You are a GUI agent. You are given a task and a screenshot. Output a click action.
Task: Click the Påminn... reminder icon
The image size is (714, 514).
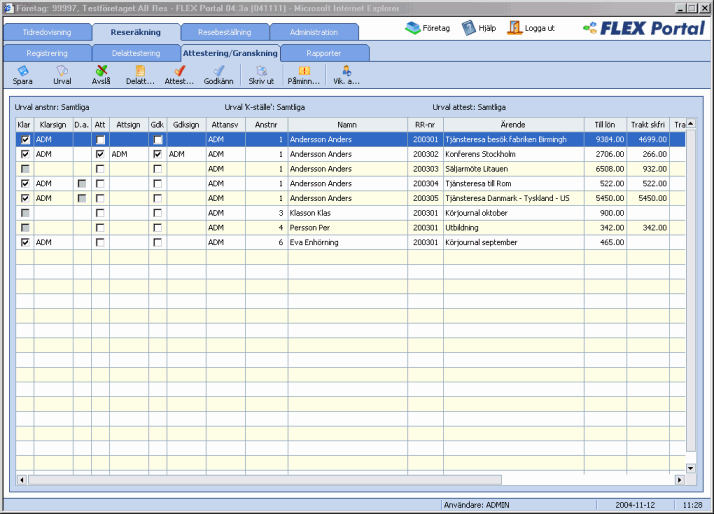[x=304, y=71]
